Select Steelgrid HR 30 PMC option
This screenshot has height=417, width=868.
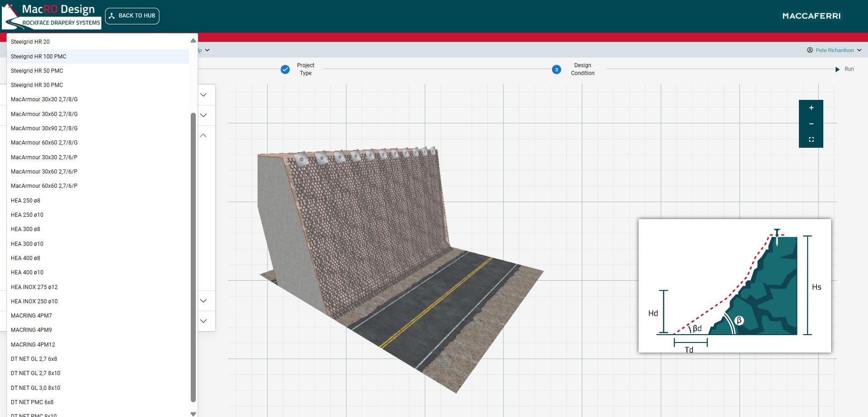coord(98,85)
